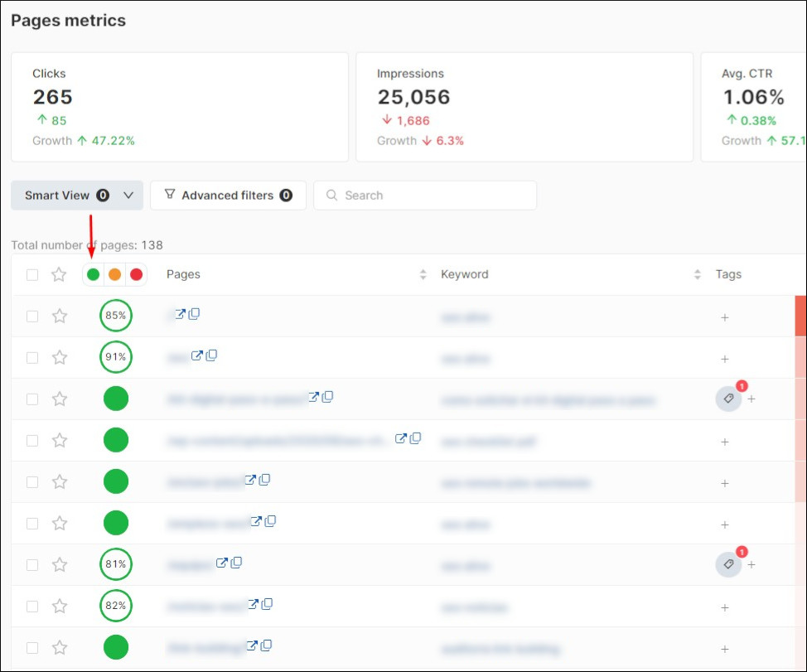Screen dimensions: 807x672
Task: Add a tag using the plus on the first row
Action: tap(724, 317)
